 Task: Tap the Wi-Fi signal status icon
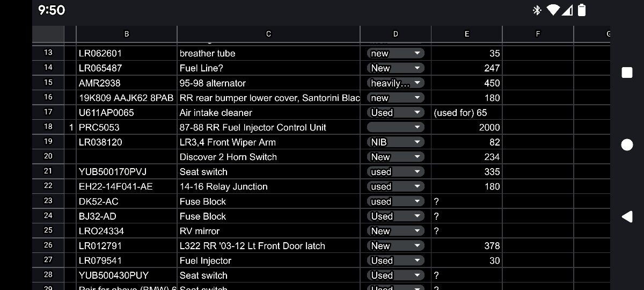[553, 10]
